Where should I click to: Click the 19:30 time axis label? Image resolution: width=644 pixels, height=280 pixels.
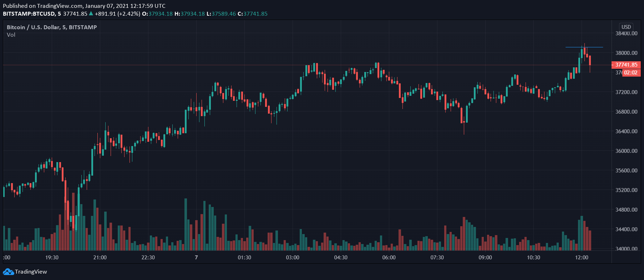pos(52,258)
